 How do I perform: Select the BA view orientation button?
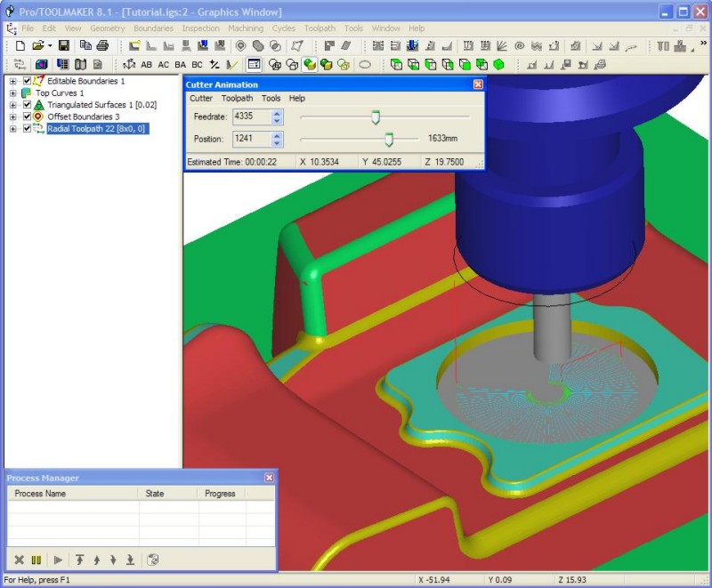pos(181,65)
